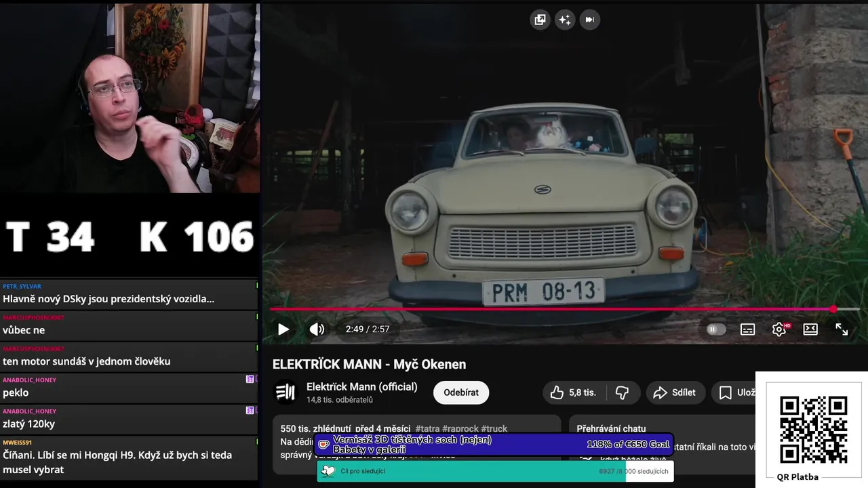
Task: Open Elektrïck Mann (official) channel name link
Action: [362, 387]
